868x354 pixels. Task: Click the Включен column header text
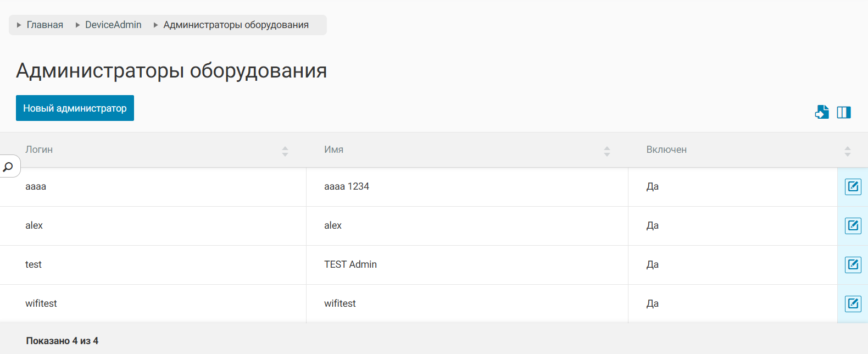(x=666, y=150)
